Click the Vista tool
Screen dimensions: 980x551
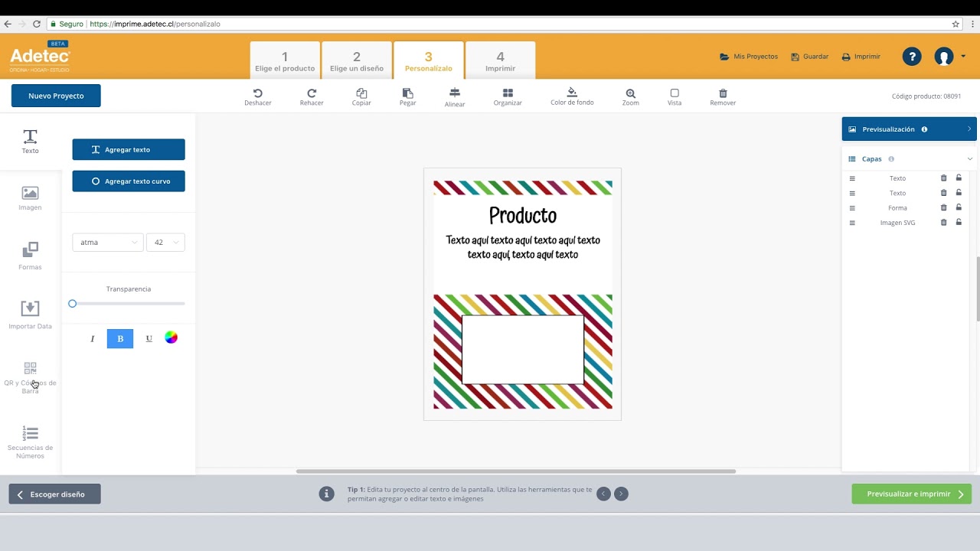675,97
